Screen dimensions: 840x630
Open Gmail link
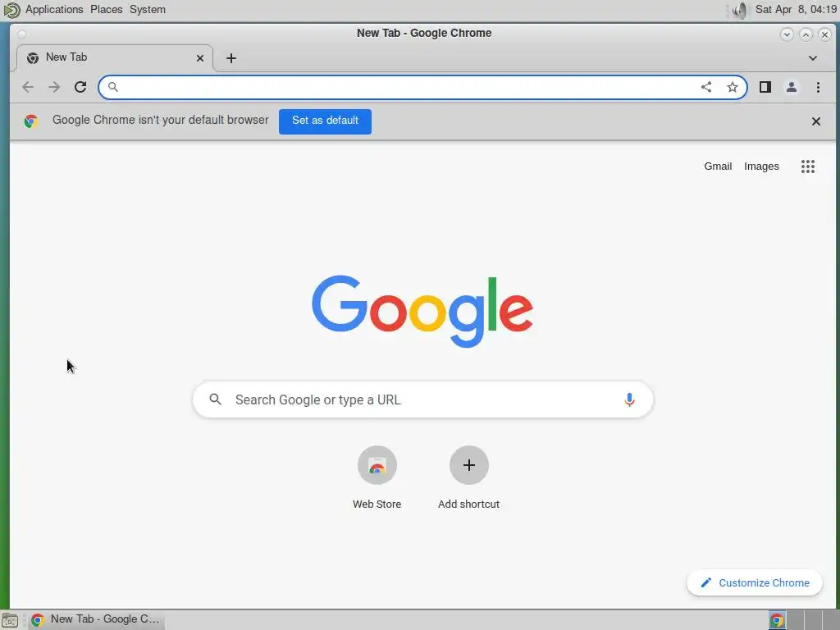(718, 167)
